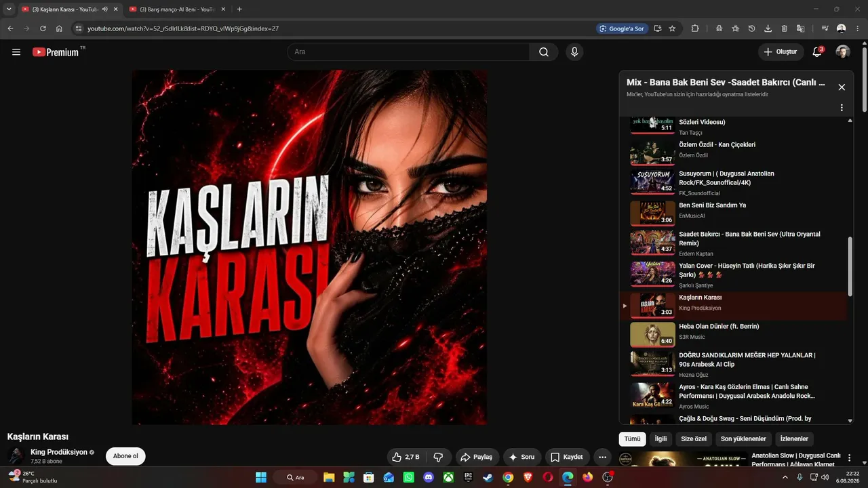
Task: Open King Prodüksiyon channel link
Action: (59, 452)
